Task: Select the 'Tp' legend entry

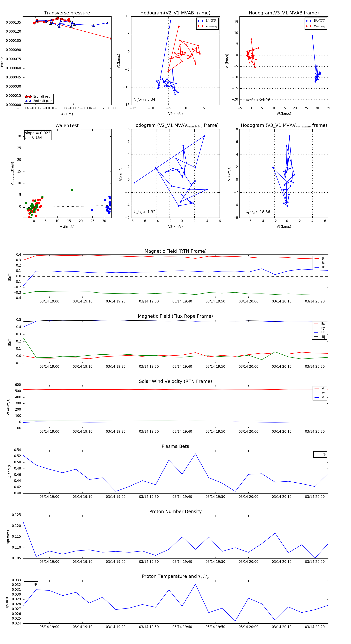Action: pyautogui.click(x=31, y=584)
